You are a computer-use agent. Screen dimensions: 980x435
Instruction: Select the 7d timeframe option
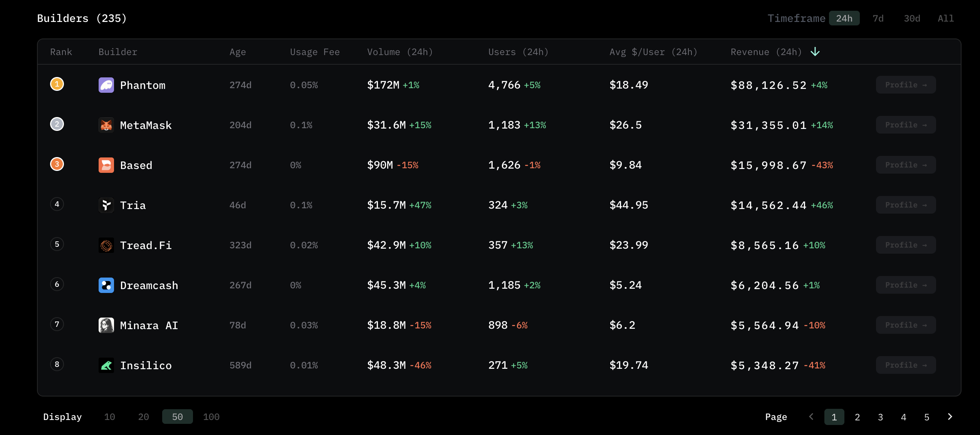point(878,18)
